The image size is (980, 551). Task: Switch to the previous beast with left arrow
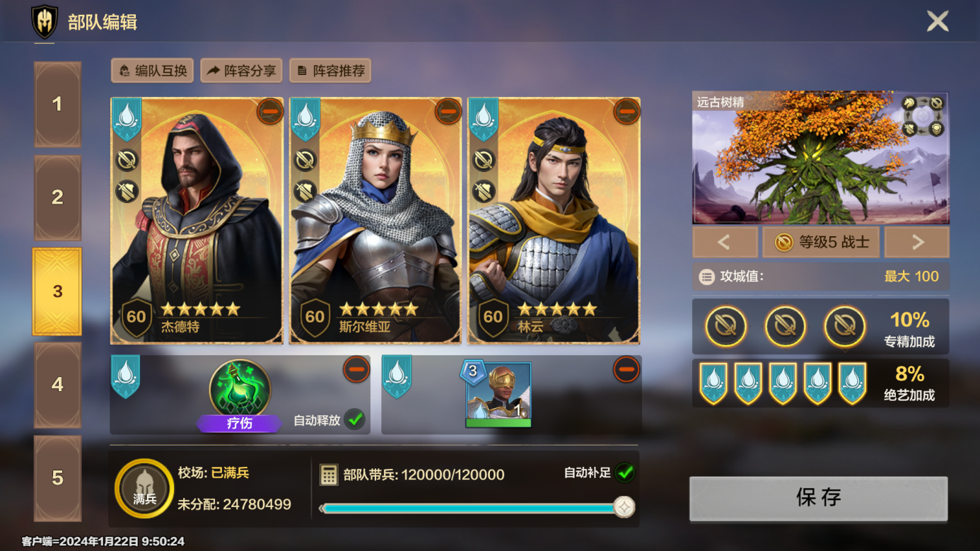pos(725,243)
